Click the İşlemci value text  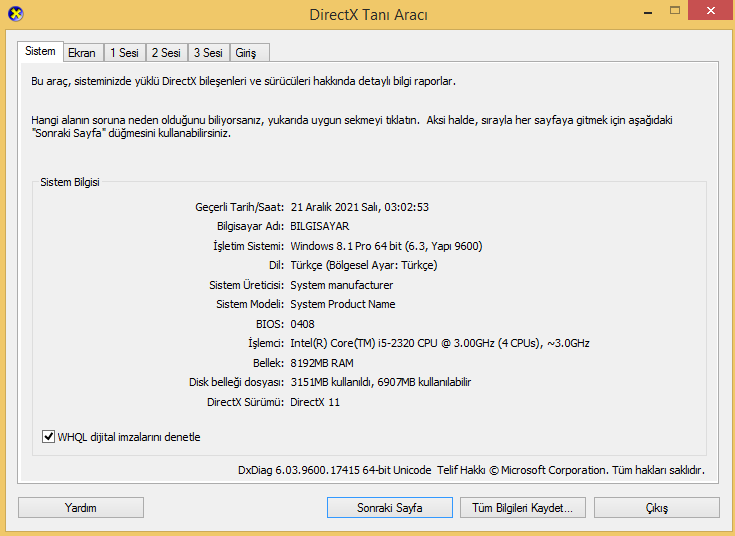[440, 343]
